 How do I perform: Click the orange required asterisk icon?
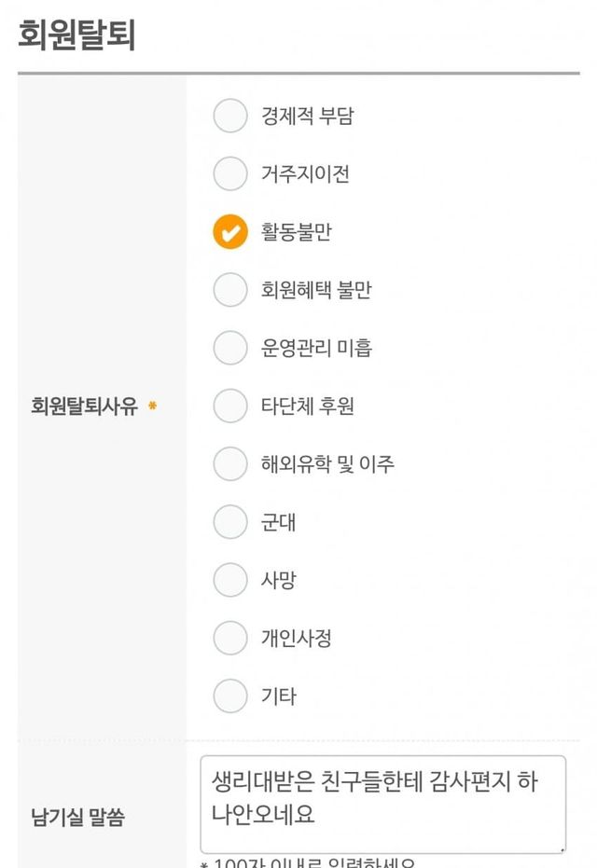(152, 406)
